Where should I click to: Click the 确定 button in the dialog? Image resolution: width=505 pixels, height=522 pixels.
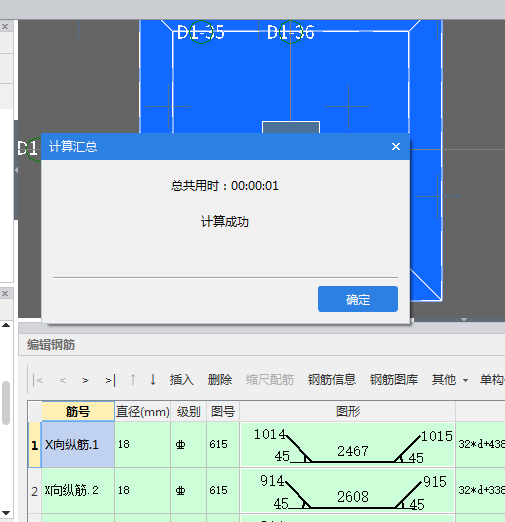click(x=358, y=299)
